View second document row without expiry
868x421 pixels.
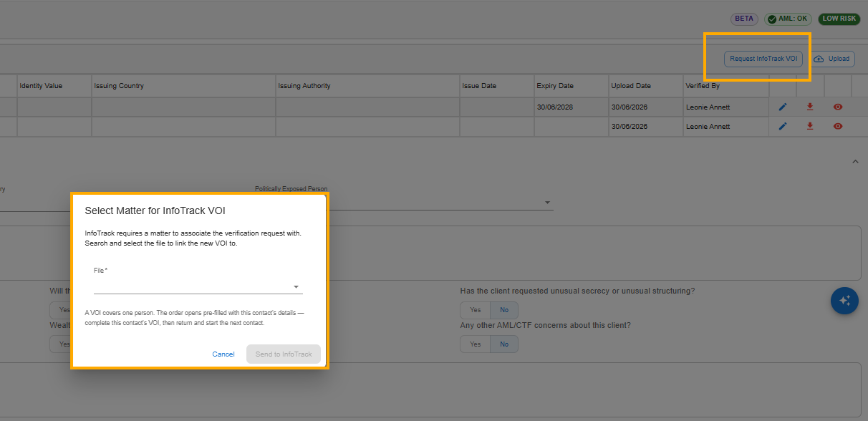(x=838, y=126)
